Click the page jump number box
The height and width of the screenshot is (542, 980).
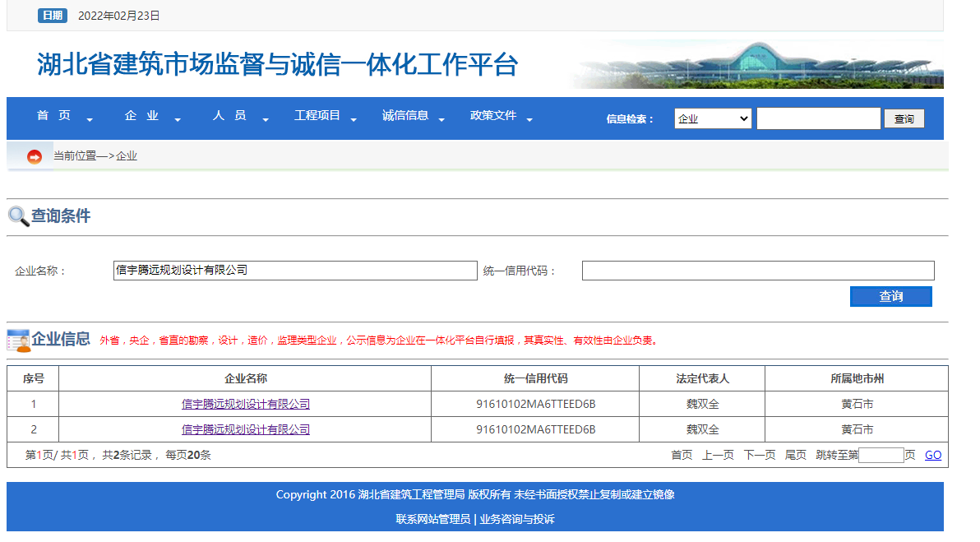pyautogui.click(x=881, y=454)
